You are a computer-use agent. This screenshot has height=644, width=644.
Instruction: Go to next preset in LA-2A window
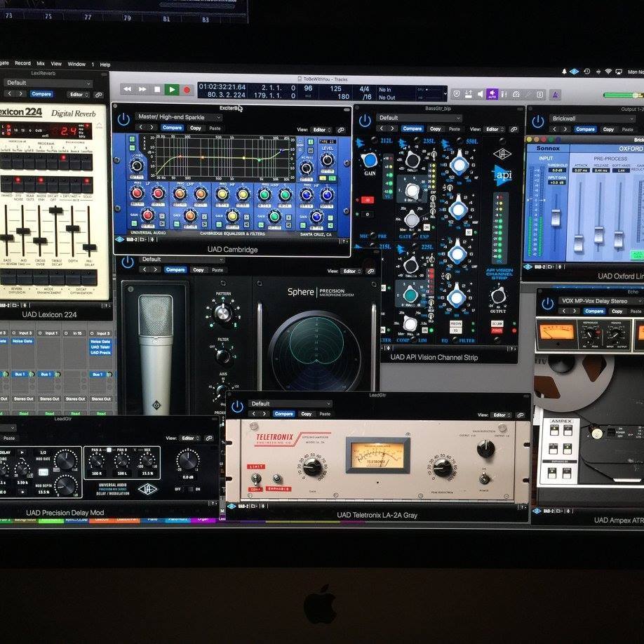[x=264, y=414]
